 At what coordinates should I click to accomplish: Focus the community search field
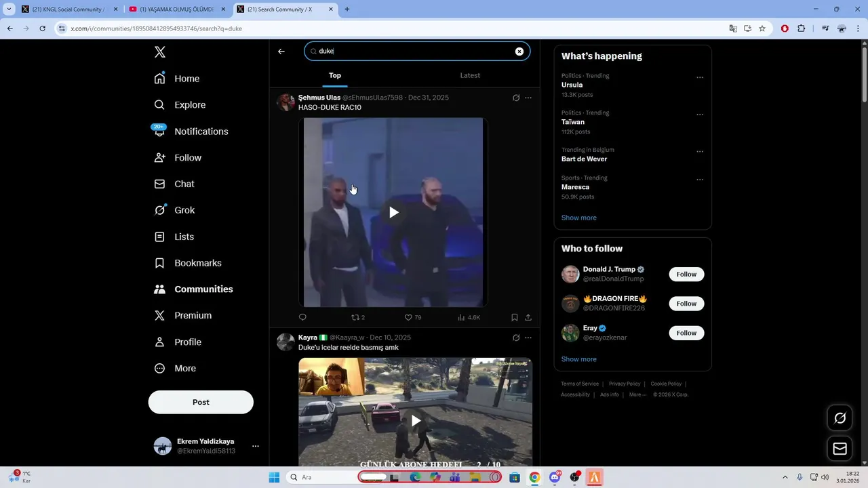[417, 52]
